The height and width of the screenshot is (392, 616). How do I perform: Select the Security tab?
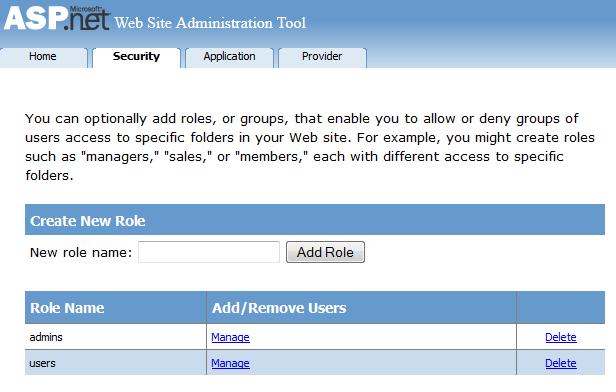pos(136,57)
